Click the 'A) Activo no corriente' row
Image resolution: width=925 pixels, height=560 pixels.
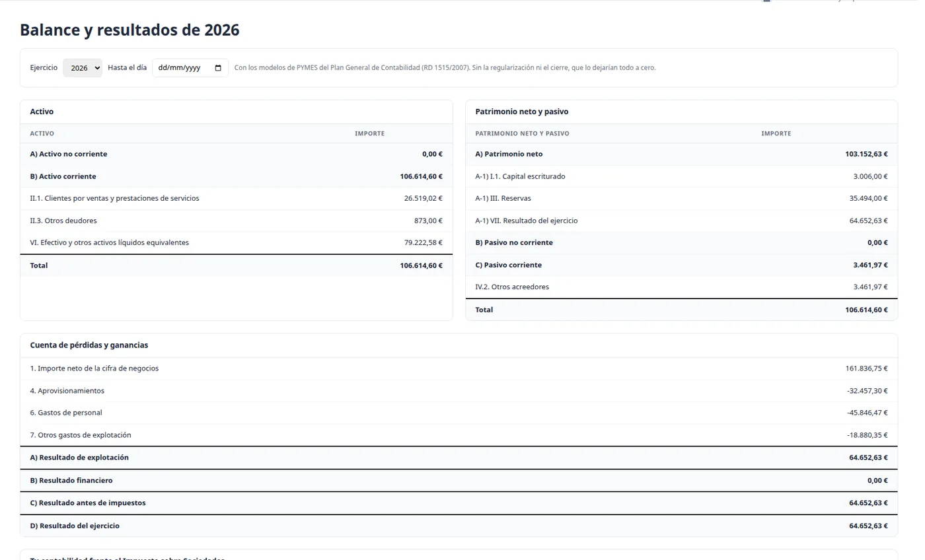237,154
